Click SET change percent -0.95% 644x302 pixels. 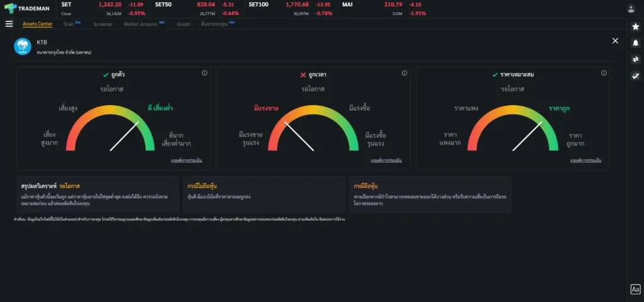(136, 13)
